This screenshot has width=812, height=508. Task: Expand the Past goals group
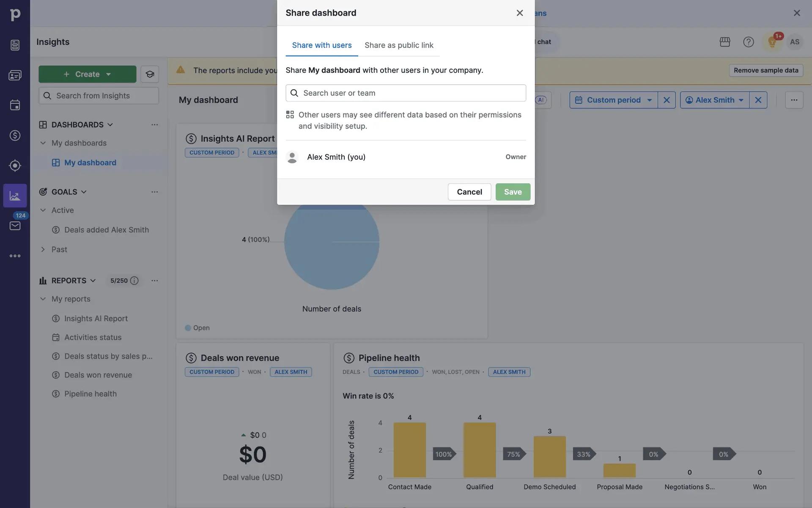click(43, 250)
